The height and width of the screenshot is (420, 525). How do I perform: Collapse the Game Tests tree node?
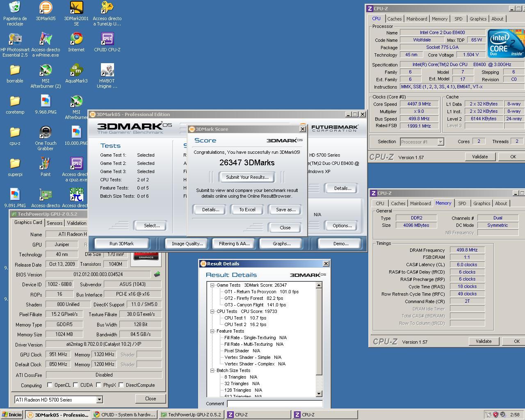tap(212, 285)
